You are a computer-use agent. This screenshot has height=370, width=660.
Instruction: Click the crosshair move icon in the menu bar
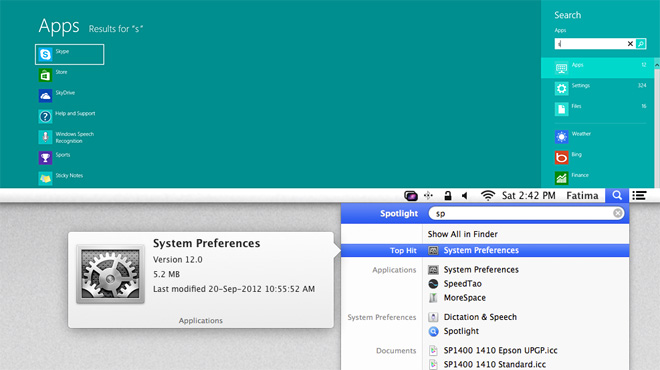(x=428, y=195)
